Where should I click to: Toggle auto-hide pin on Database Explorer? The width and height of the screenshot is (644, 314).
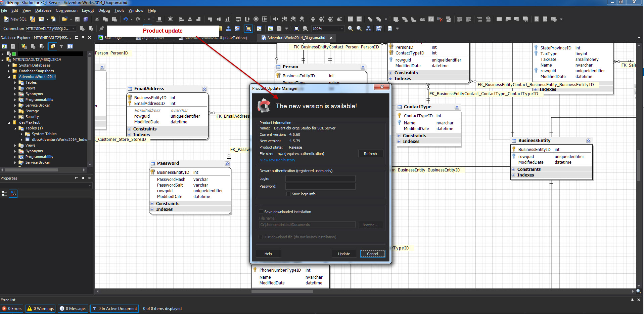83,38
